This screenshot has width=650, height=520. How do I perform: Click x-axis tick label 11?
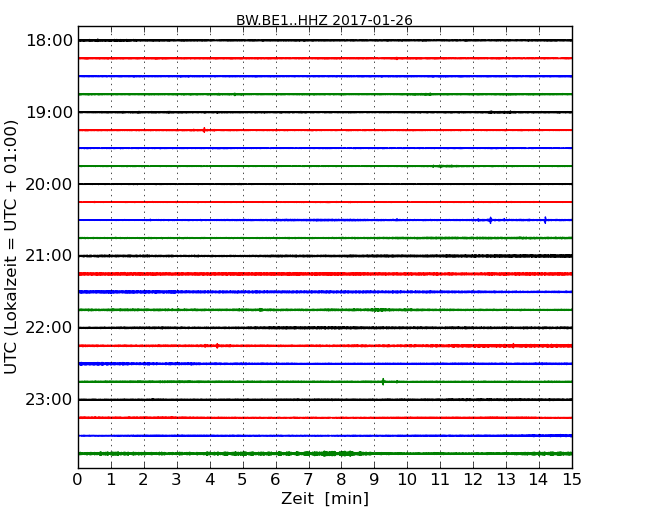click(440, 480)
